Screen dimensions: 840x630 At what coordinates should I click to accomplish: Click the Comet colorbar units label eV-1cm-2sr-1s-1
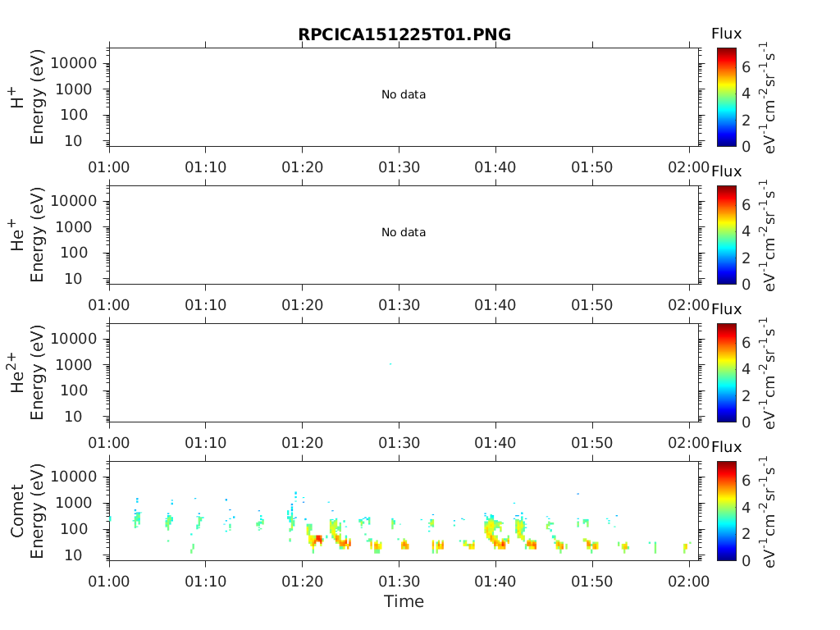pos(768,512)
